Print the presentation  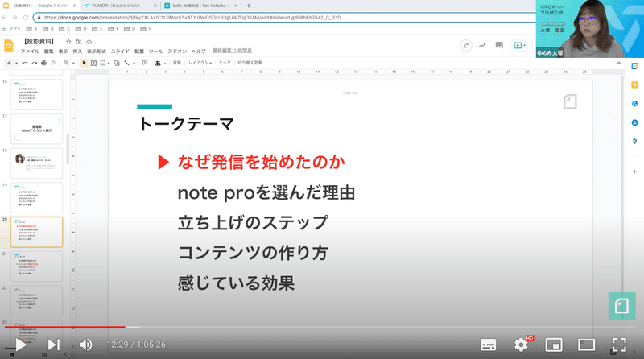pos(43,63)
